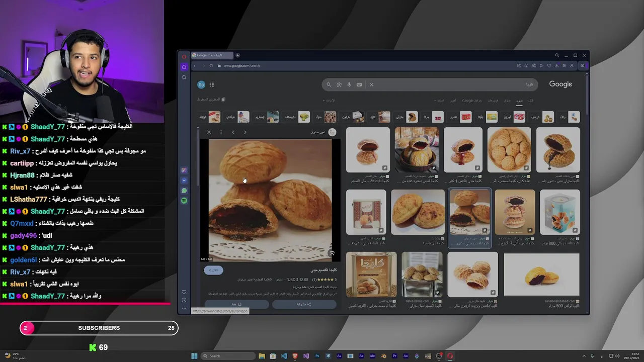The image size is (644, 362).
Task: Open the Opera sidebar home icon
Action: pyautogui.click(x=184, y=66)
